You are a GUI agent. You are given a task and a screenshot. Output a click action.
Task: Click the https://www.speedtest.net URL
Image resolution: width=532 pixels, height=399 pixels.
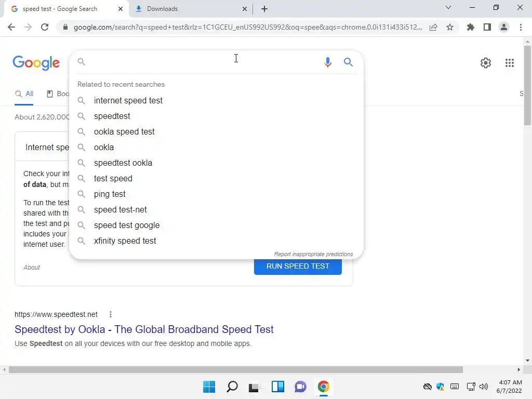tap(56, 314)
